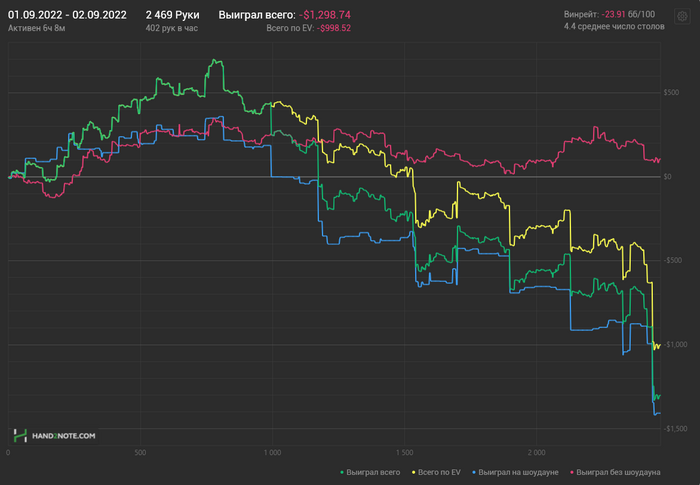This screenshot has height=485, width=700.
Task: Click the '2 469 Руки' hands count
Action: click(172, 15)
